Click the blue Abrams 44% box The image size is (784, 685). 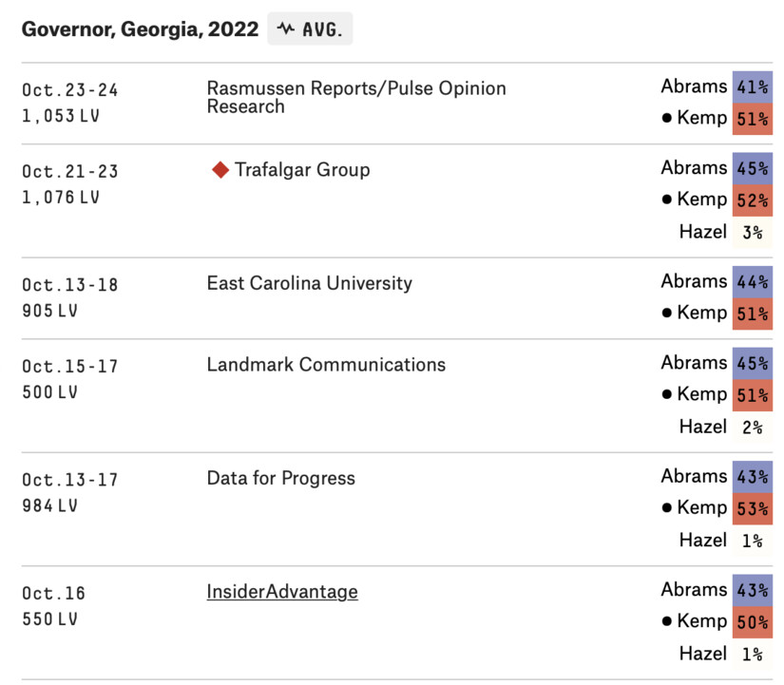(x=752, y=281)
